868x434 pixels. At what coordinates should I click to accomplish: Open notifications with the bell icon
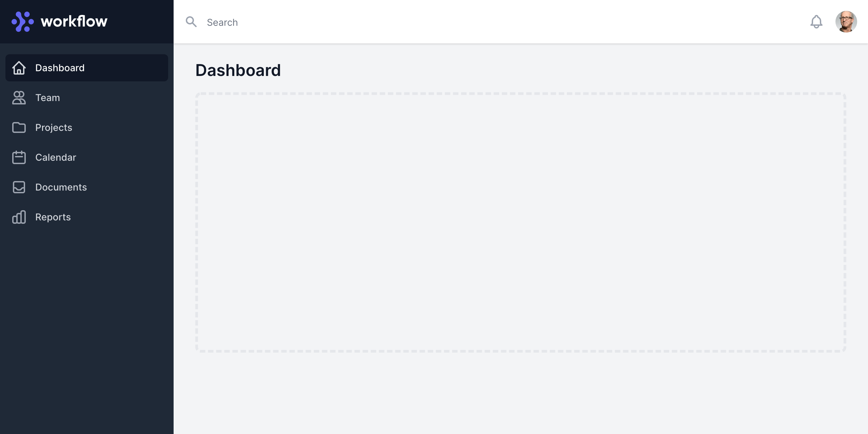[816, 22]
